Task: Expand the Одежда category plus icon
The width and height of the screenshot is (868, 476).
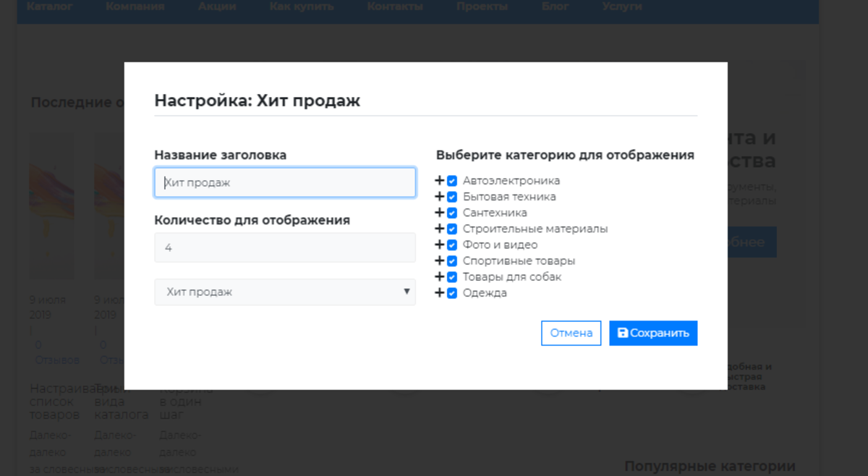Action: click(439, 293)
